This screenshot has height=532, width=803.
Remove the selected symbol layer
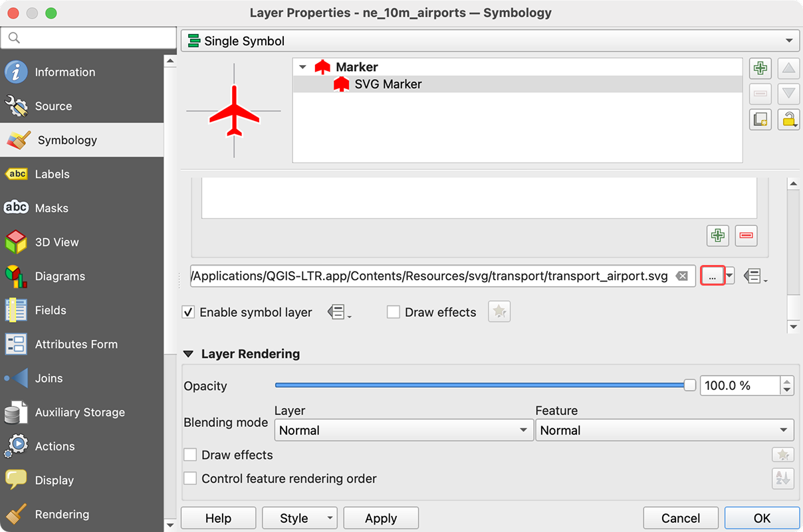[760, 94]
